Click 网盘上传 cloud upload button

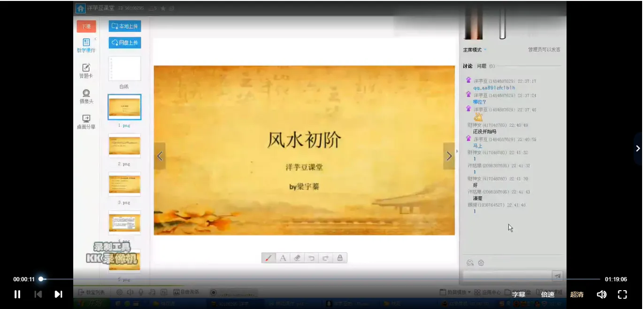click(x=125, y=43)
